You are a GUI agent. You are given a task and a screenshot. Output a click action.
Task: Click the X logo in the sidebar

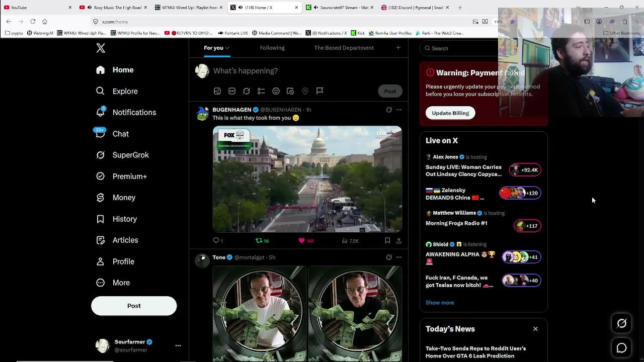(101, 48)
